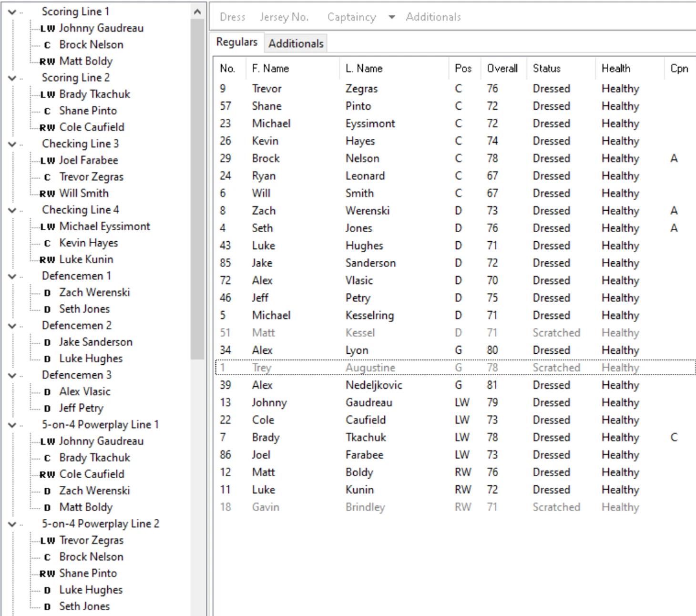696x616 pixels.
Task: Click the RW icon beside Will Smith
Action: pos(48,194)
